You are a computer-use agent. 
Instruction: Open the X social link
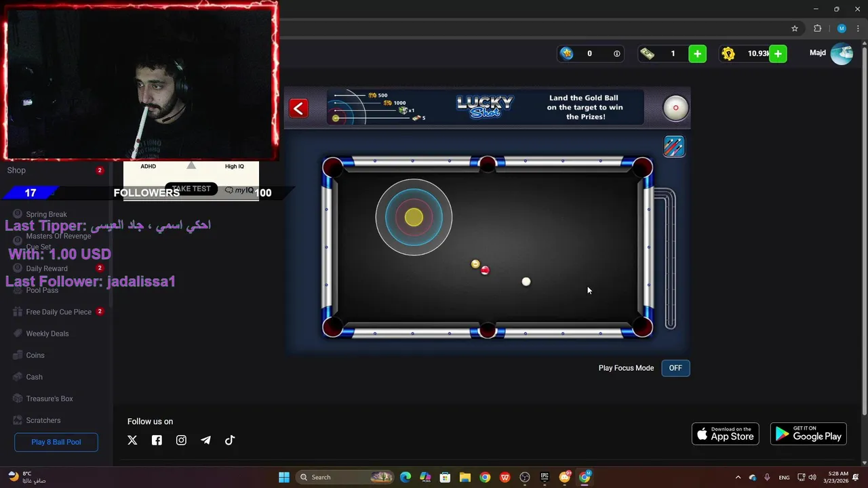pyautogui.click(x=132, y=440)
